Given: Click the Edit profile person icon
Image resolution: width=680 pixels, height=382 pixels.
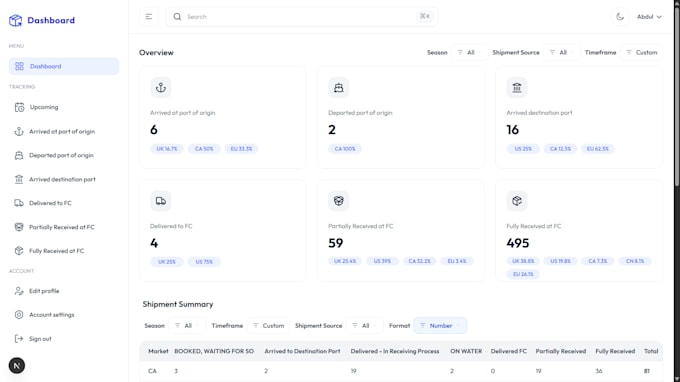Looking at the screenshot, I should (19, 291).
